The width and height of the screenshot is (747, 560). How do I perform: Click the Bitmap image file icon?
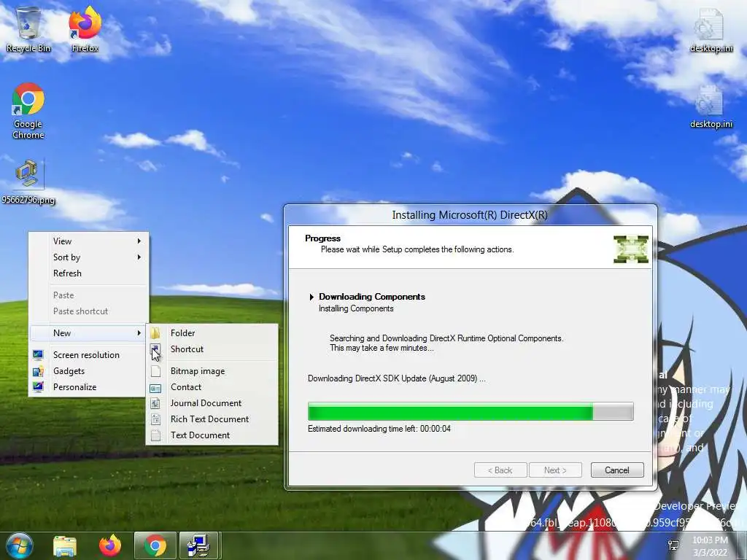click(155, 371)
